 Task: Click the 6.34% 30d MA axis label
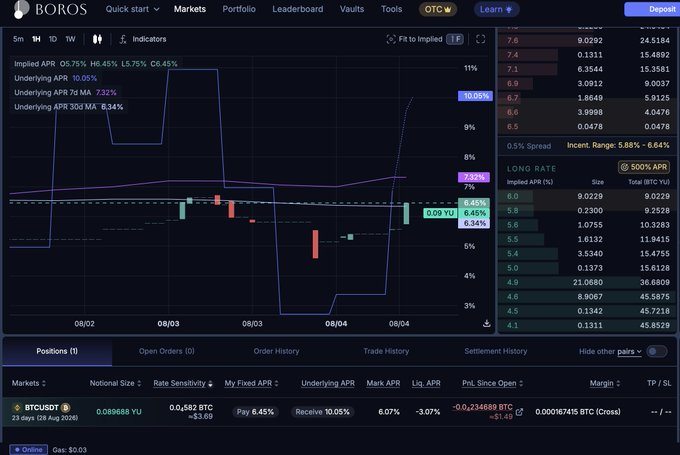coord(474,223)
